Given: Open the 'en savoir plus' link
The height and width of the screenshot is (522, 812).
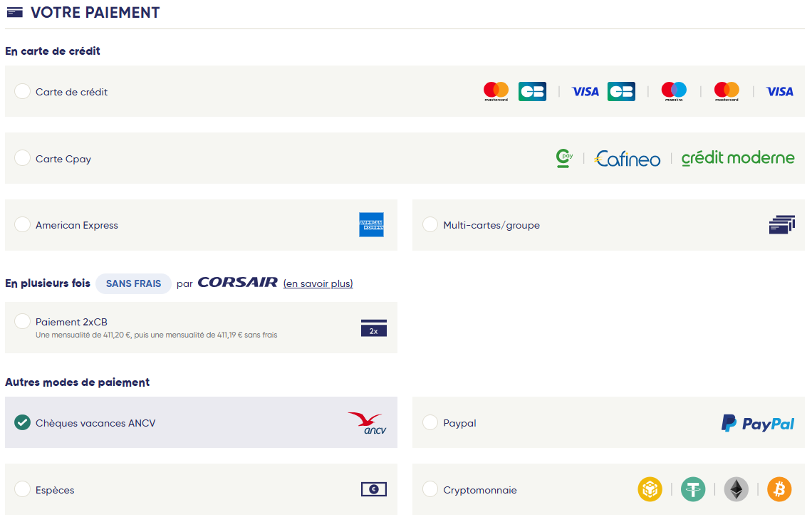Looking at the screenshot, I should click(318, 283).
